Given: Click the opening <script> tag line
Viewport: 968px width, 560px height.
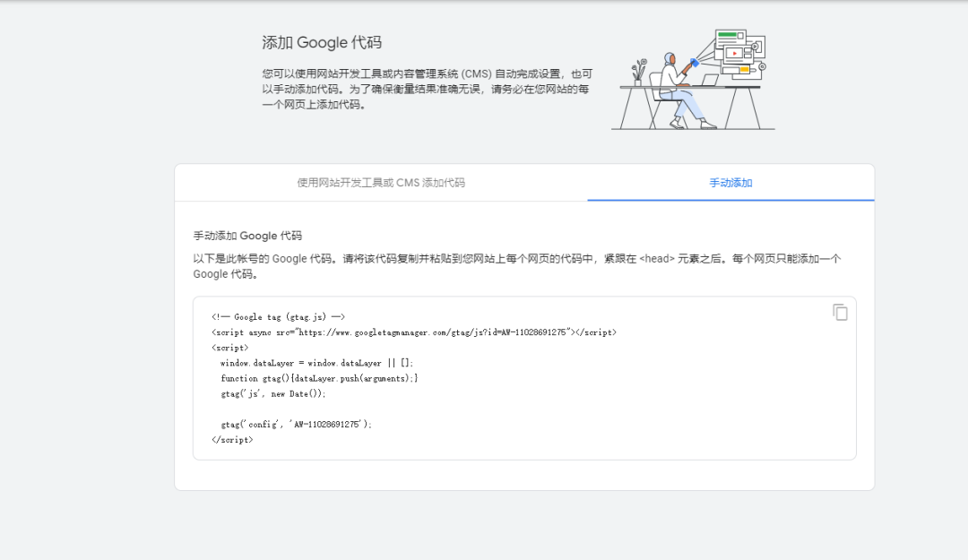Looking at the screenshot, I should pyautogui.click(x=229, y=348).
